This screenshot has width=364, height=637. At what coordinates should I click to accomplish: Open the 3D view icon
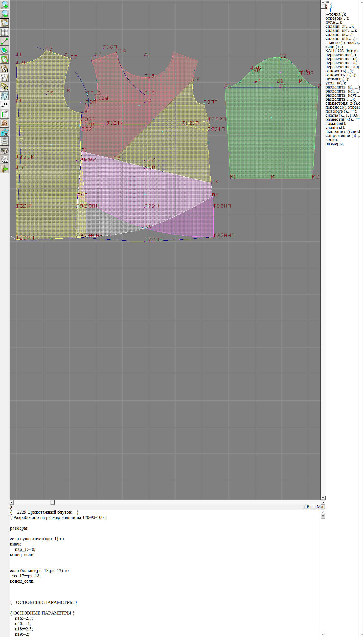pyautogui.click(x=5, y=132)
